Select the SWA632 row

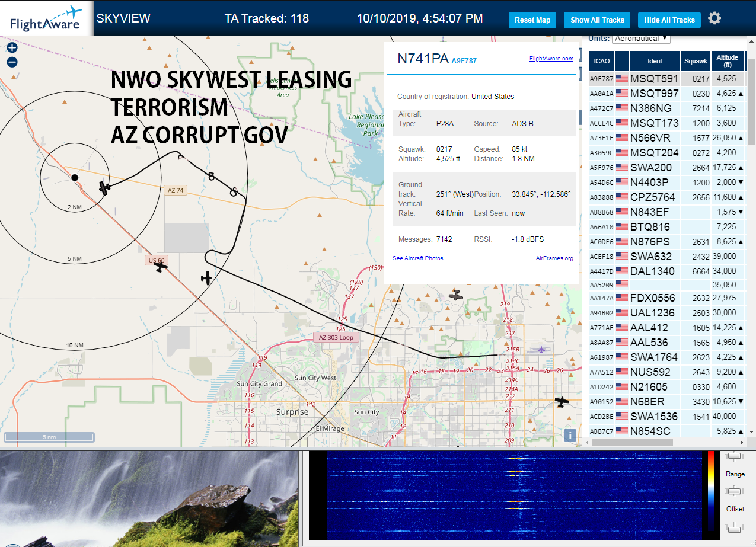(667, 256)
